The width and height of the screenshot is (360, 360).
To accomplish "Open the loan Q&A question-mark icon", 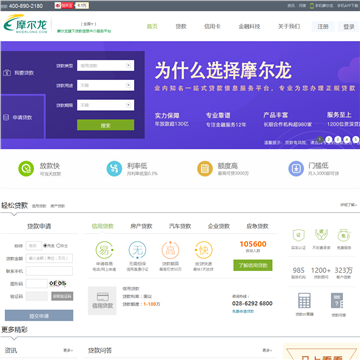I will click(x=337, y=301).
